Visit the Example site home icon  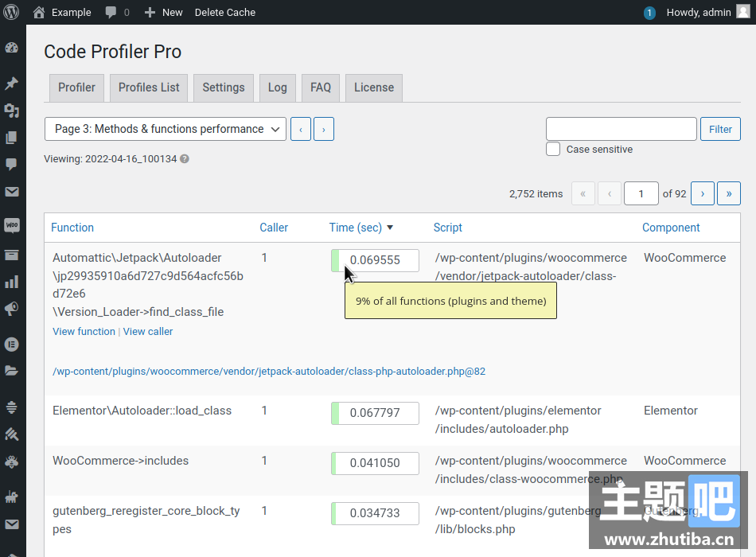pos(39,12)
